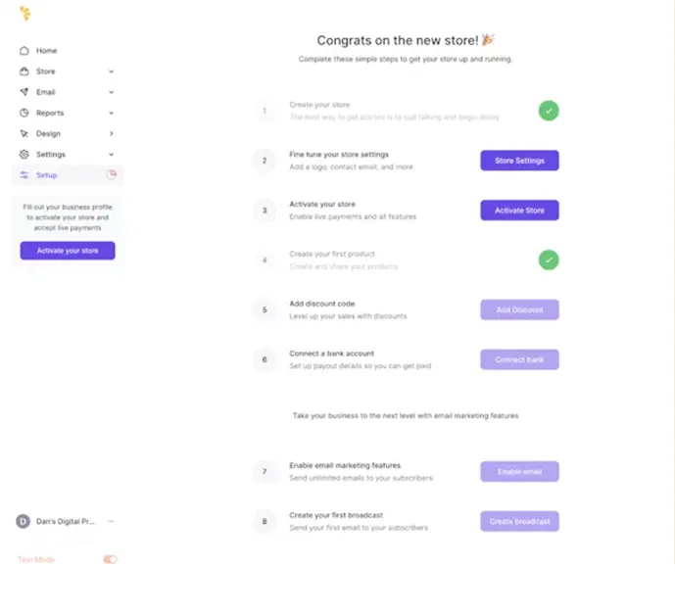
Task: Click the Email paper plane icon
Action: 24,92
